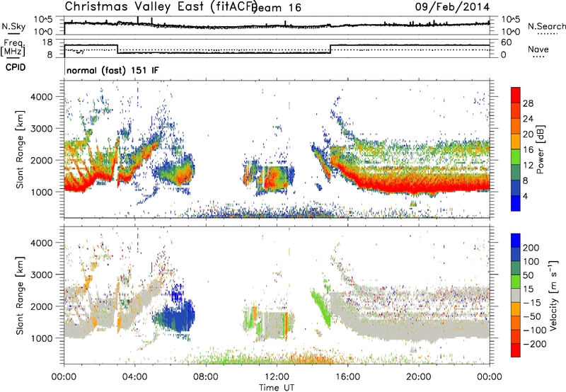This screenshot has height=392, width=566.
Task: Click the 'Slant Range [km]' label of power panel
Action: 20,149
